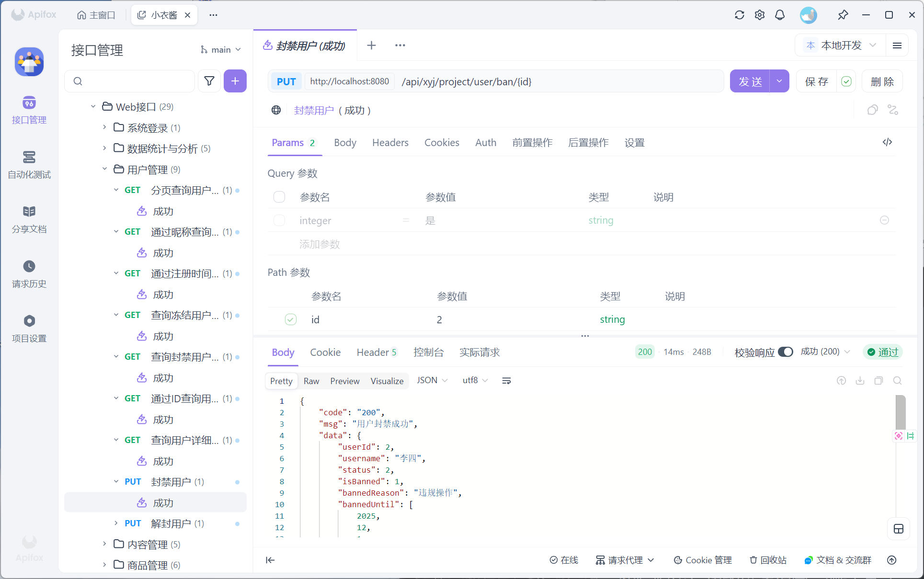Click the 发送 send button

tap(750, 81)
